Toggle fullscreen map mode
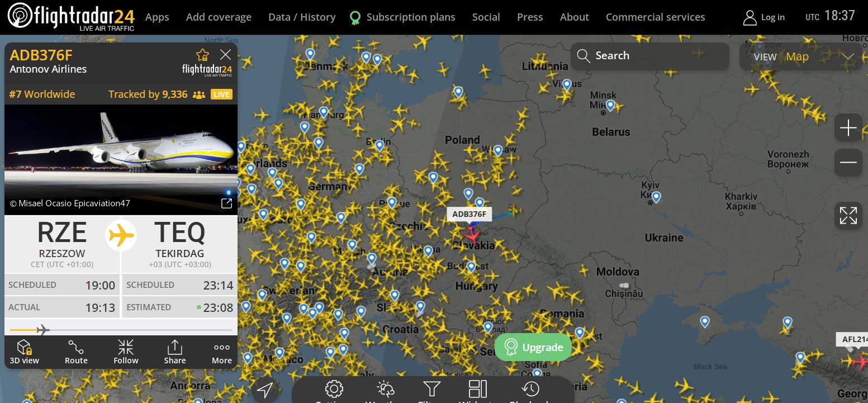 point(848,215)
